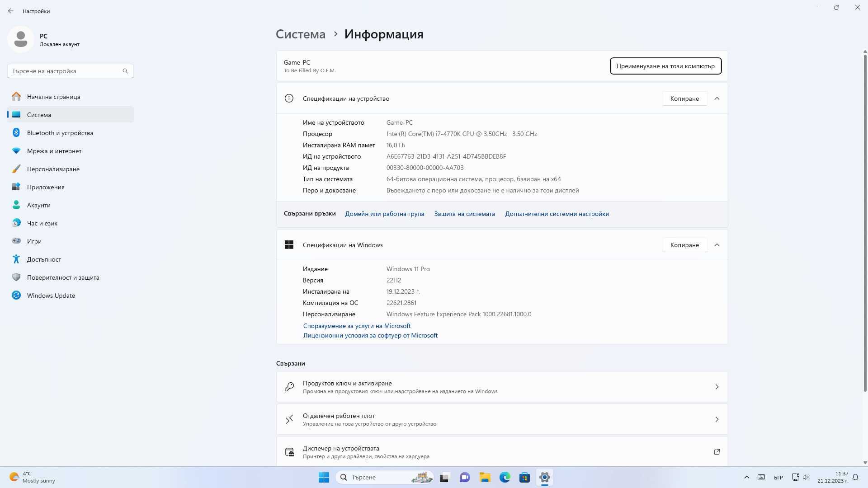The height and width of the screenshot is (488, 868).
Task: Open Допълнителни системни настройки link
Action: pos(557,214)
